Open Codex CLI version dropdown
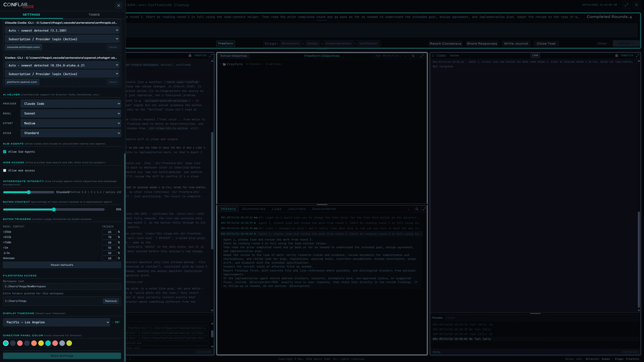Viewport: 644px width, 362px height. click(x=62, y=65)
